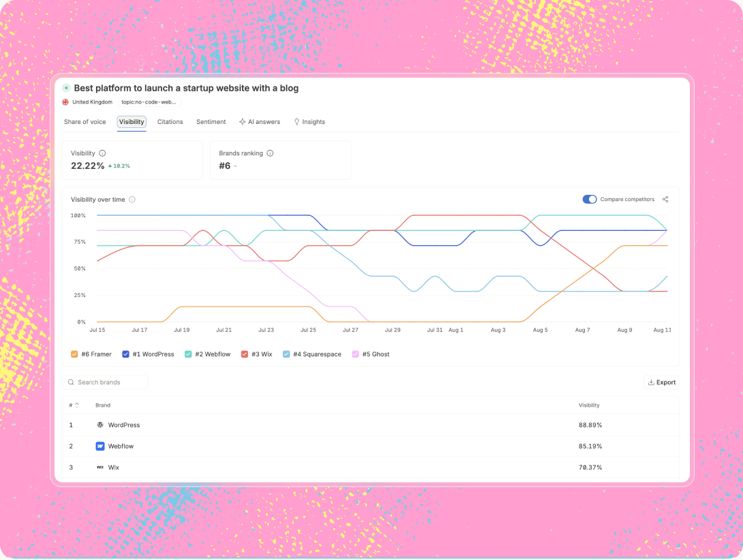
Task: Click the topic:no-code-web tag
Action: click(149, 102)
